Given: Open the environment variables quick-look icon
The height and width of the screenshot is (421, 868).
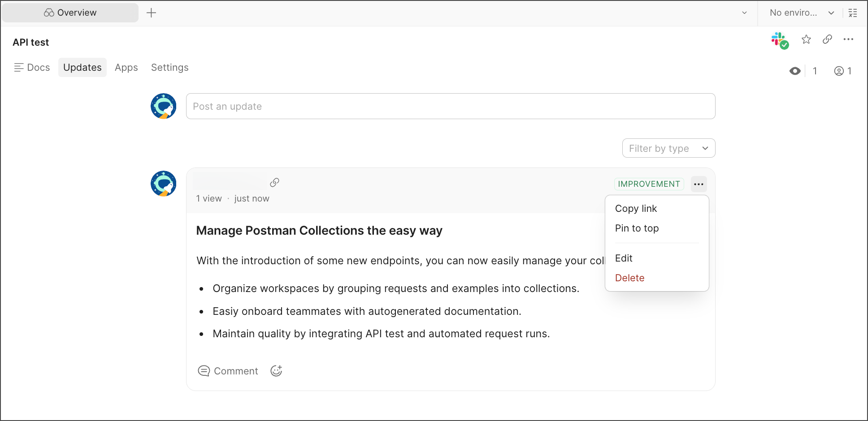Looking at the screenshot, I should click(x=853, y=13).
